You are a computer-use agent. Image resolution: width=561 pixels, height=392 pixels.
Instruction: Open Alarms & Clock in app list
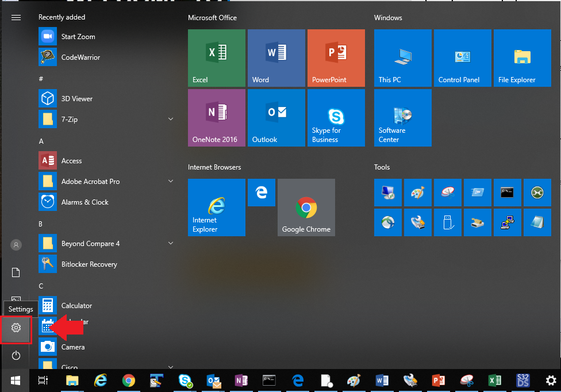pyautogui.click(x=106, y=202)
